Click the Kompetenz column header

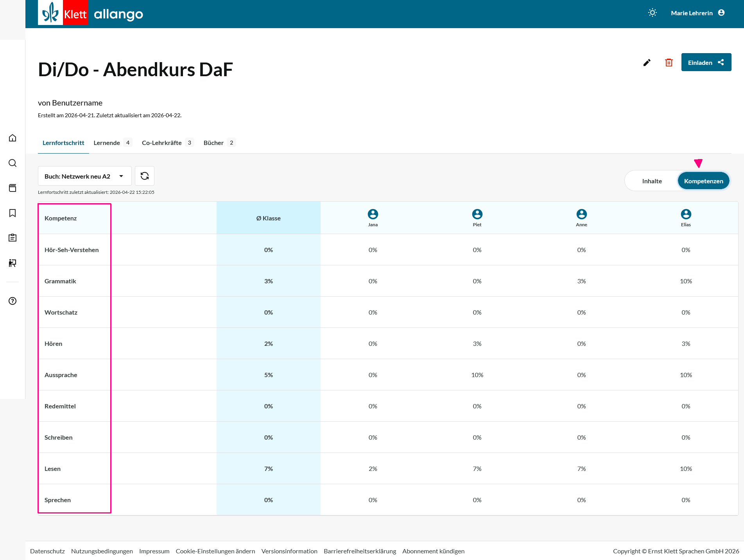click(61, 218)
